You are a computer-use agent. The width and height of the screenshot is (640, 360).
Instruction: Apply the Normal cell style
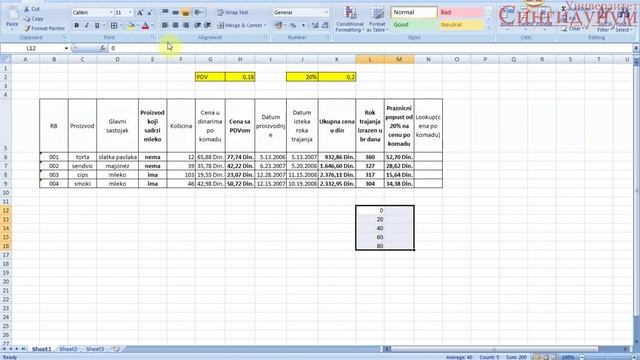pyautogui.click(x=414, y=13)
